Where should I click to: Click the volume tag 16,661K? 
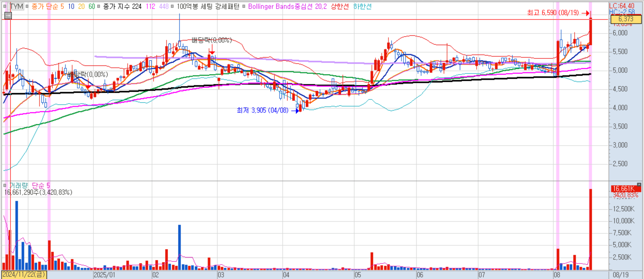click(x=626, y=189)
